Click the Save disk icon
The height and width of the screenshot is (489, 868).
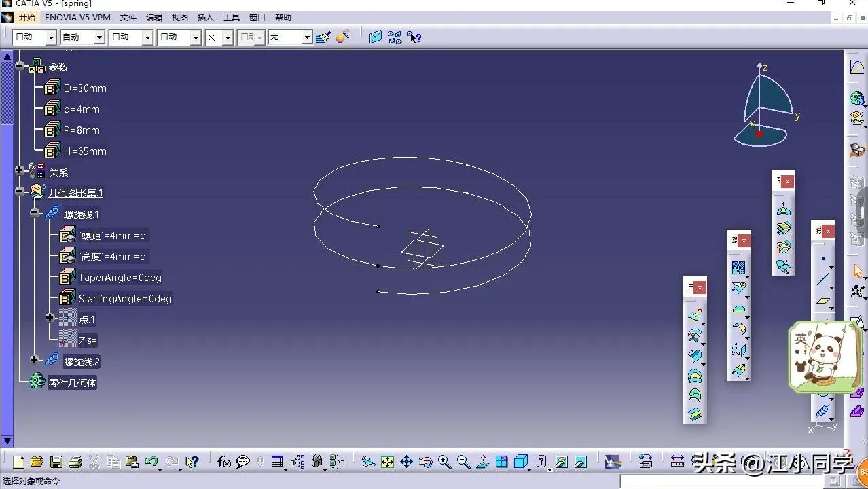coord(56,462)
